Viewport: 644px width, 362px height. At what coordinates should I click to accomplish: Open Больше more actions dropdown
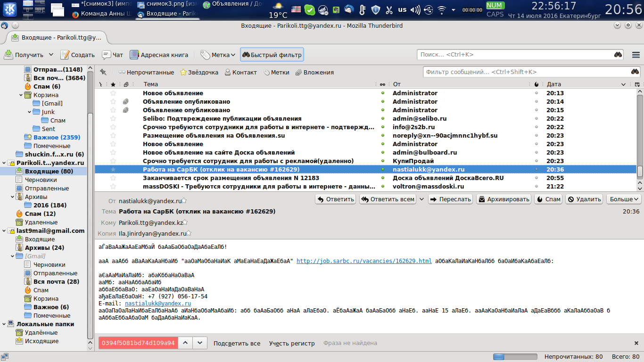623,199
